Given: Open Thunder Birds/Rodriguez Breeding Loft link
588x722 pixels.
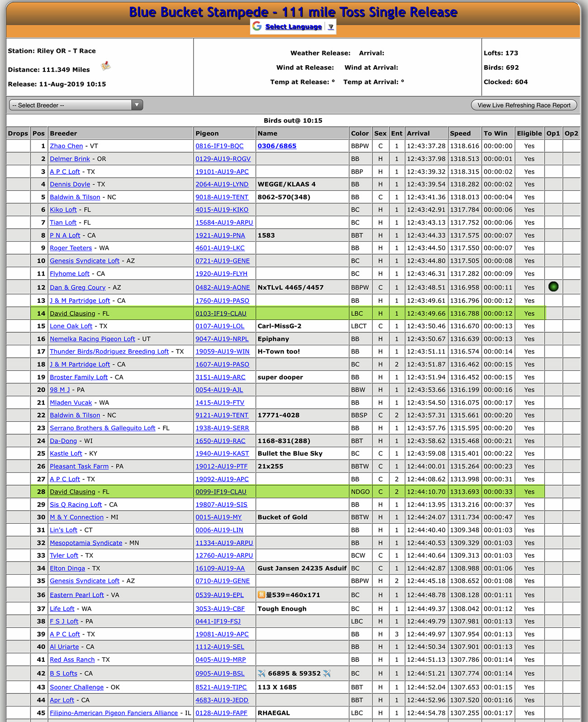Looking at the screenshot, I should (109, 351).
